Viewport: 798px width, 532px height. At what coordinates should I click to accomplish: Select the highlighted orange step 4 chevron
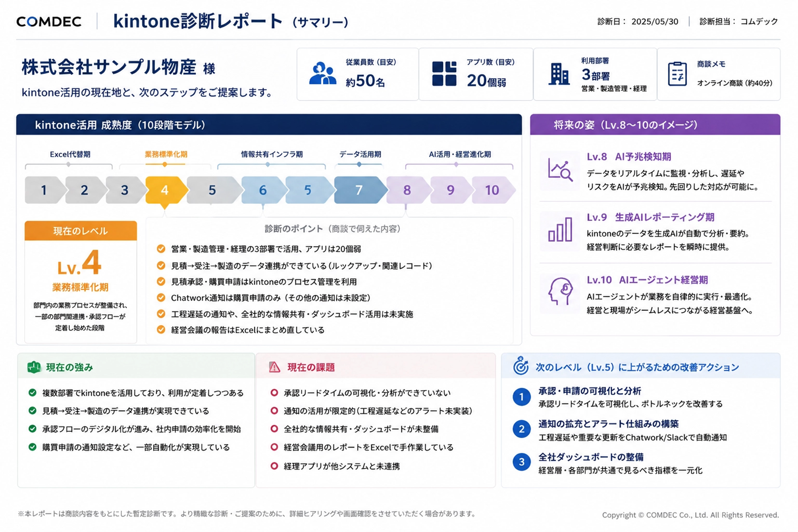(166, 190)
